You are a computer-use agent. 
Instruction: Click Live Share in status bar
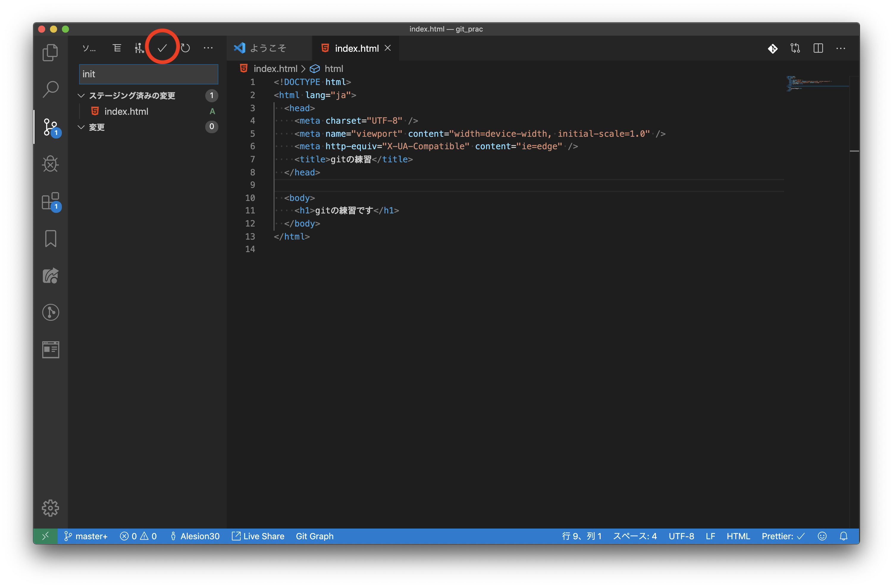pos(258,536)
